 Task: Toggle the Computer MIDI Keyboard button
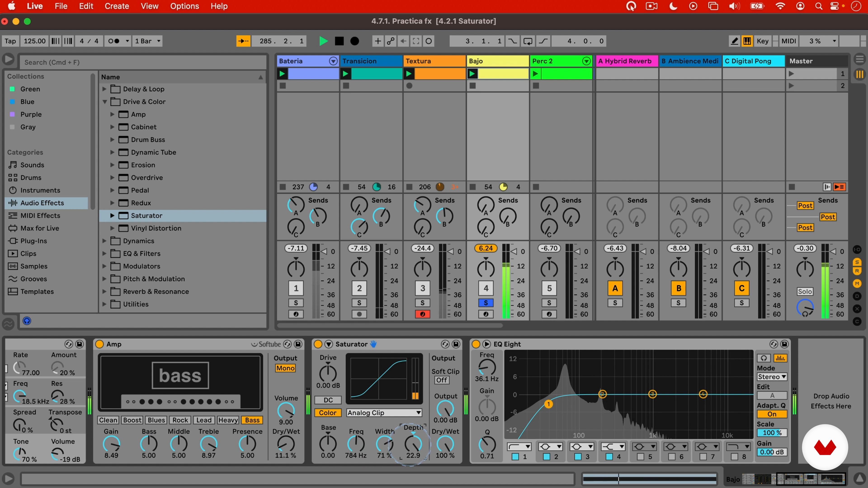(x=747, y=41)
